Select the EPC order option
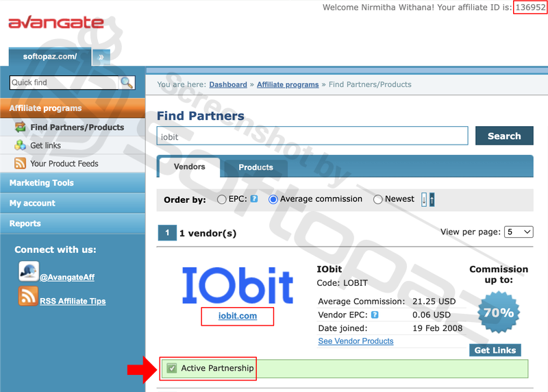The image size is (548, 392). (221, 199)
